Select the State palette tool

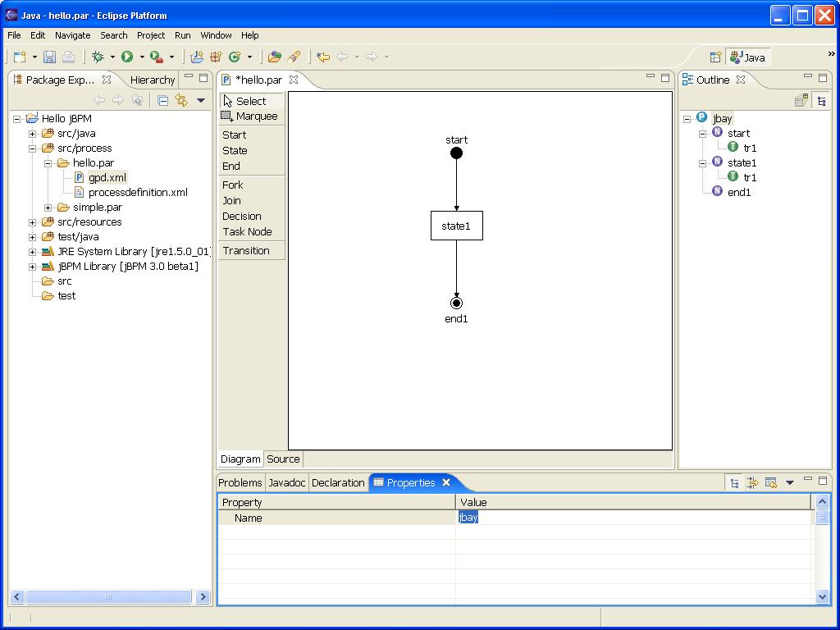(251, 151)
